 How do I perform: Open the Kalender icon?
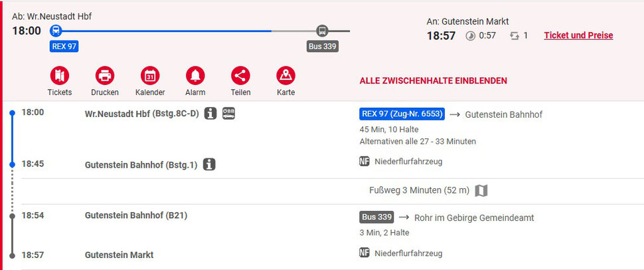150,75
